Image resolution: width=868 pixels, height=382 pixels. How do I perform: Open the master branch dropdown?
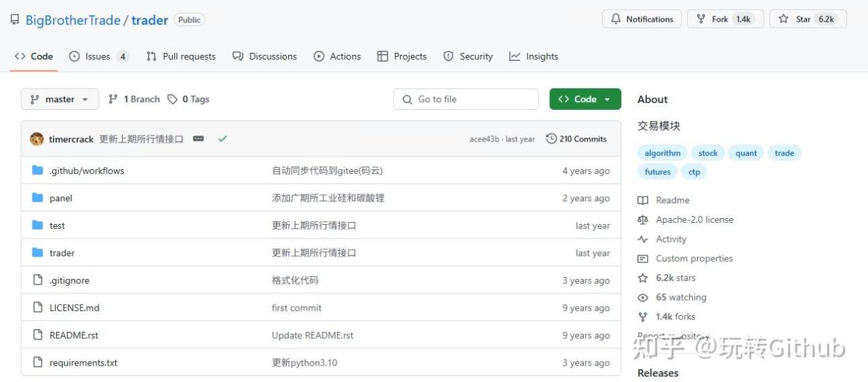60,99
